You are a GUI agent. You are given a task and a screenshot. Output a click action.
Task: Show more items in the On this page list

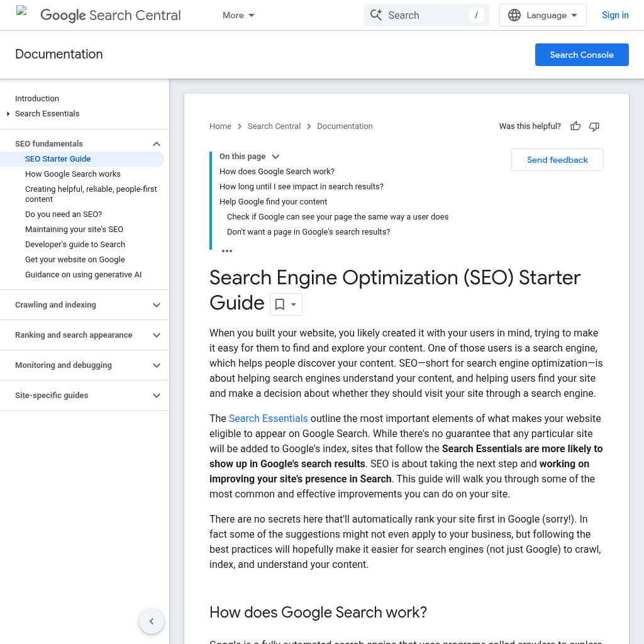(x=227, y=250)
